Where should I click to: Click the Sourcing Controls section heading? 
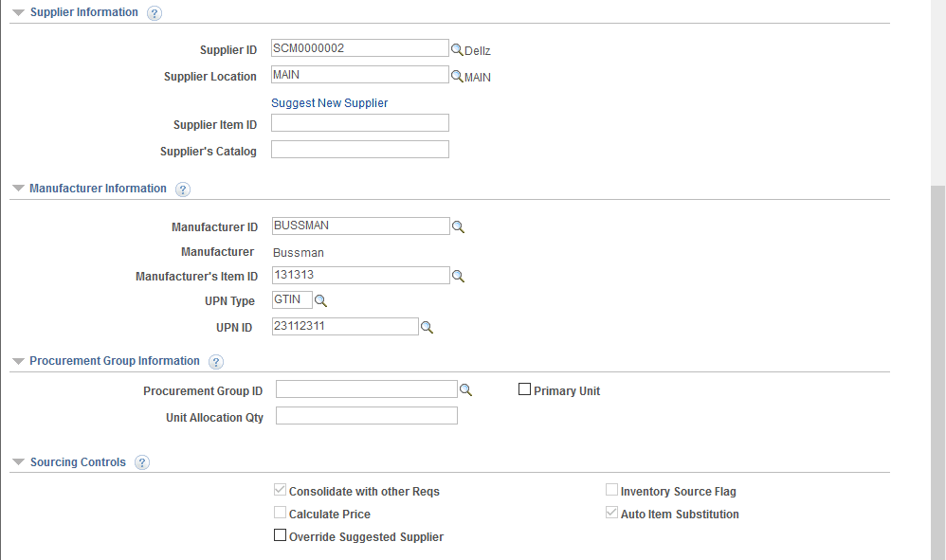click(78, 462)
